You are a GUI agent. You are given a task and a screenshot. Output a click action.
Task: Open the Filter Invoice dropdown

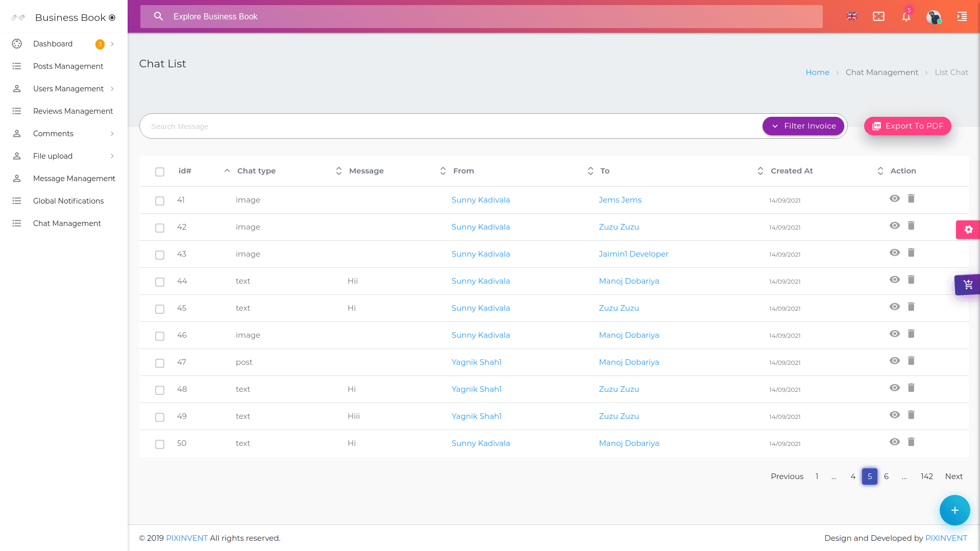point(803,126)
